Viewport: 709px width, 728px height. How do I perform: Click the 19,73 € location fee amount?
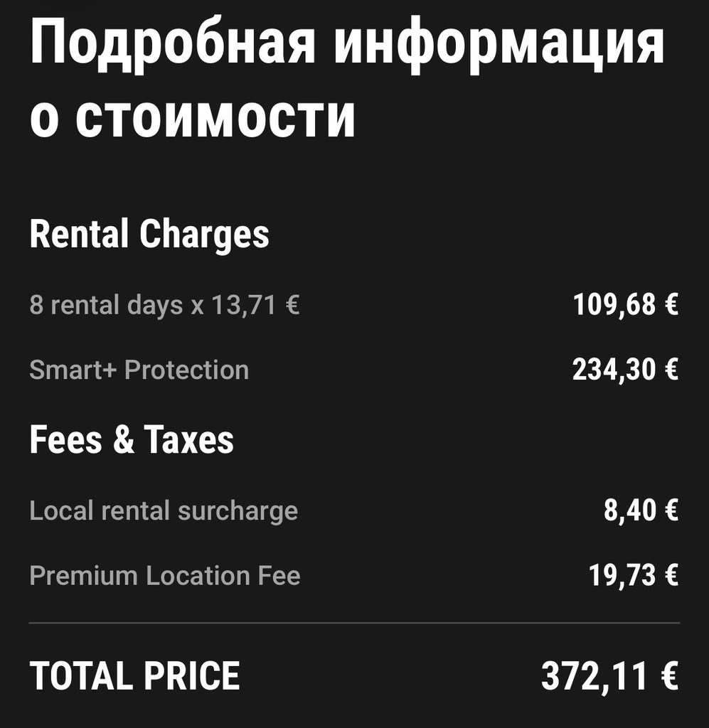633,575
